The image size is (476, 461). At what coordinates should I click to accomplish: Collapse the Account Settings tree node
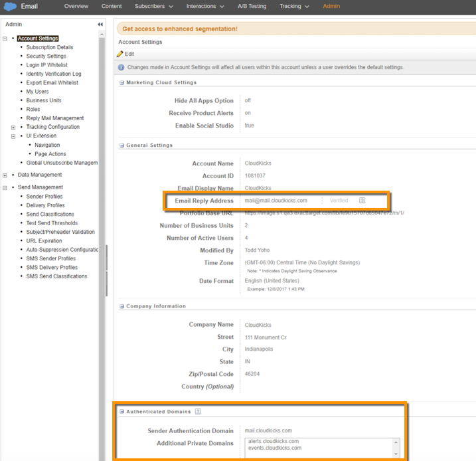[5, 39]
